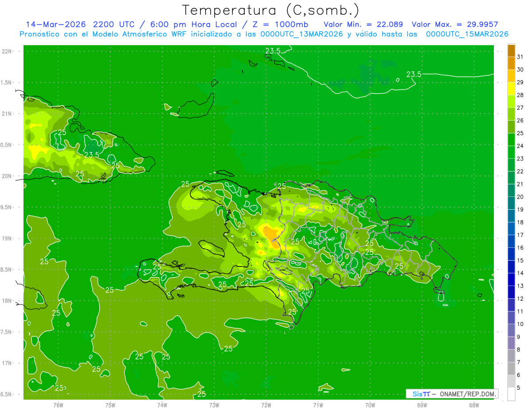The image size is (532, 411).
Task: Click the "71W" longitude axis label
Action: [x=318, y=405]
